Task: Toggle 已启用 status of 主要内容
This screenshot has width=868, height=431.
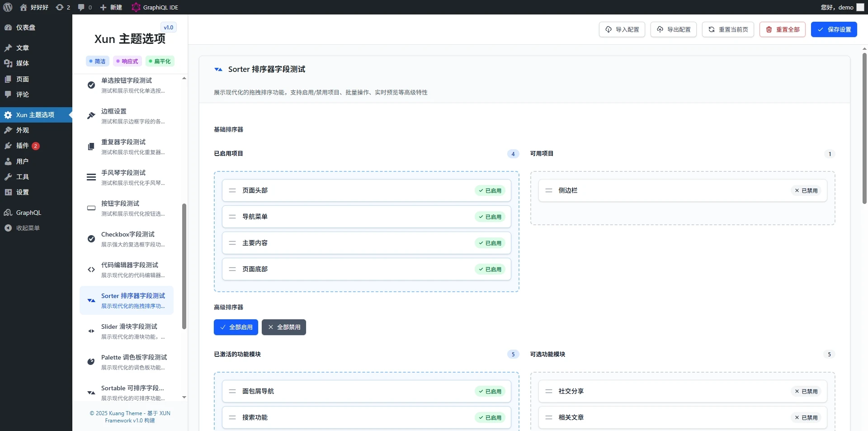Action: click(x=490, y=243)
